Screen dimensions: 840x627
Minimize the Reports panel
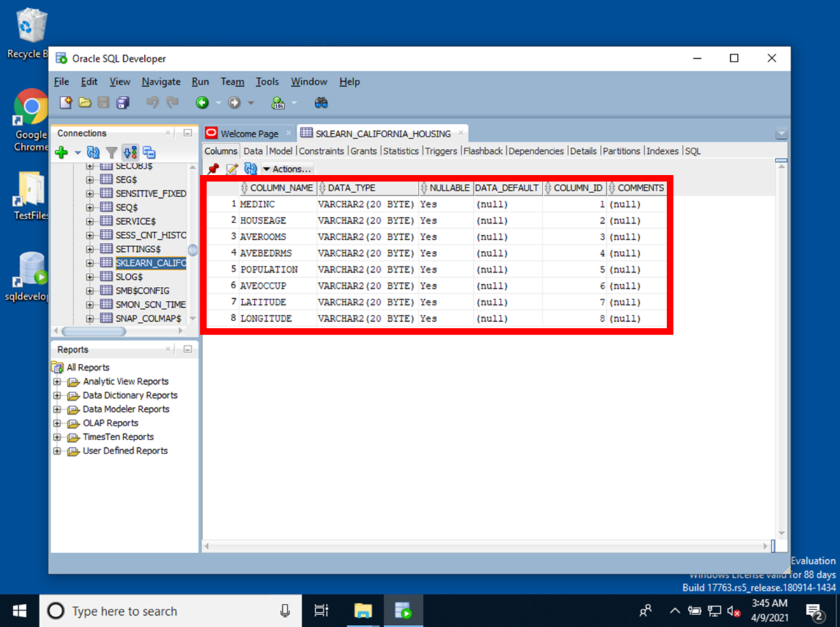[187, 349]
